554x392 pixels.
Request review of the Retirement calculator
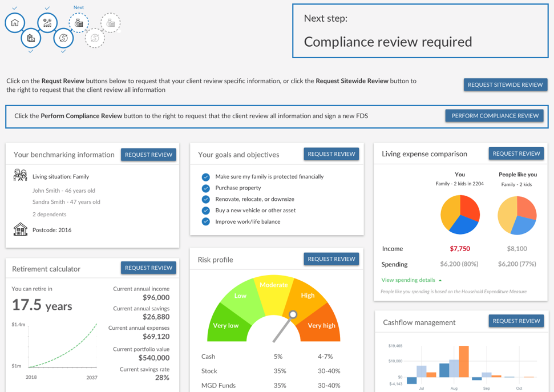coord(148,268)
